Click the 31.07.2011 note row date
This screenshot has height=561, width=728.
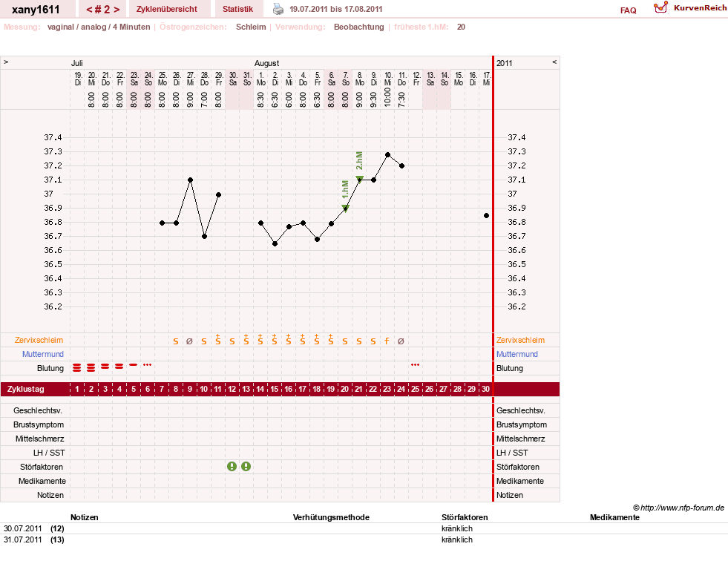point(23,539)
